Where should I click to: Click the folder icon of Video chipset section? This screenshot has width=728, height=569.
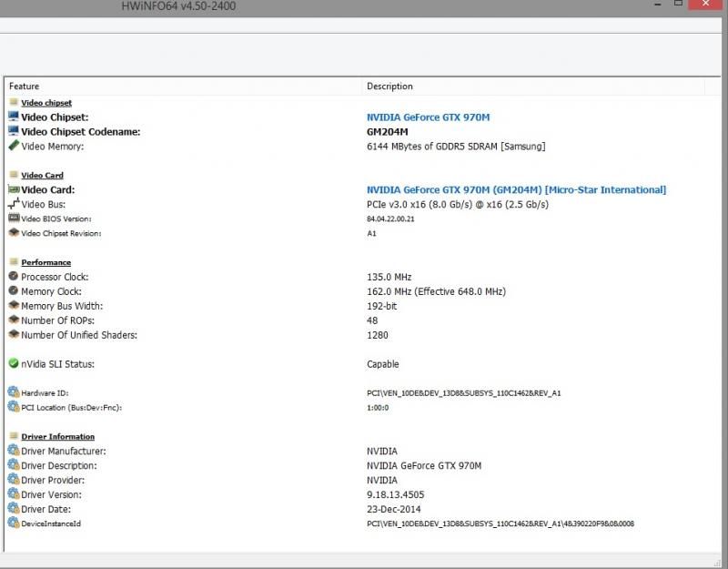point(14,102)
